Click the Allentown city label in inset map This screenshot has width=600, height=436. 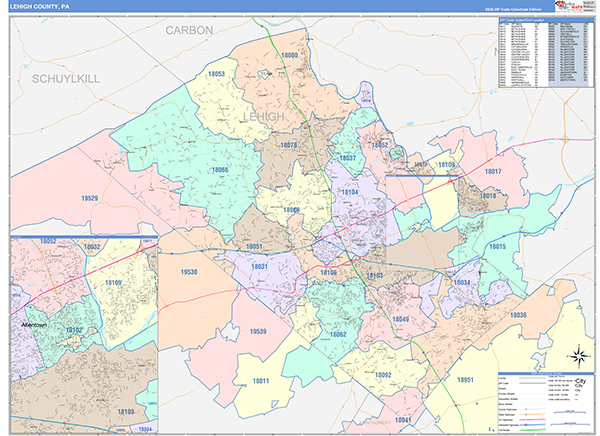tap(34, 325)
